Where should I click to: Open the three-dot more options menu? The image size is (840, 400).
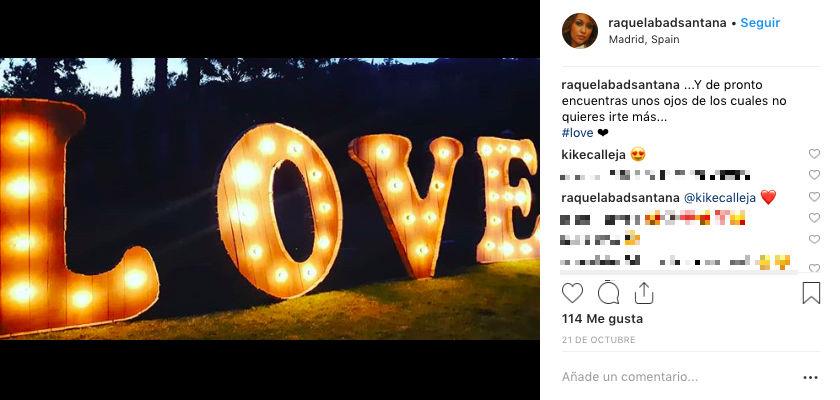pos(811,378)
